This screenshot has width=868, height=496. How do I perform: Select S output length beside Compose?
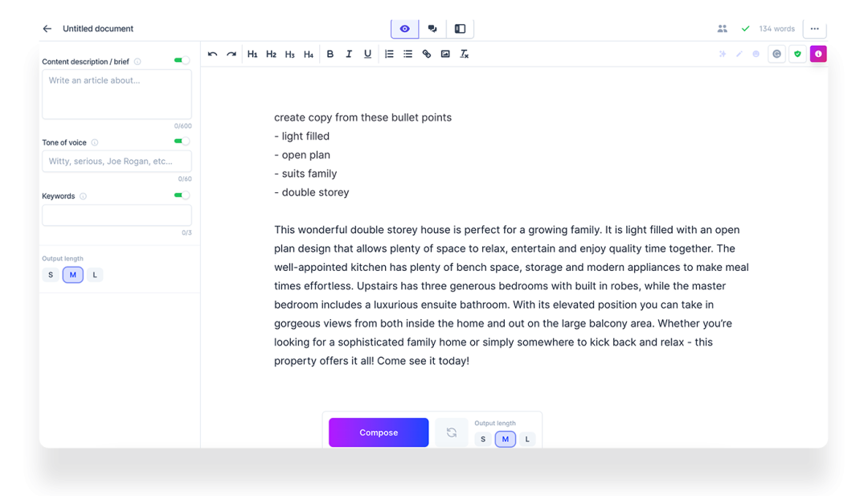point(483,439)
